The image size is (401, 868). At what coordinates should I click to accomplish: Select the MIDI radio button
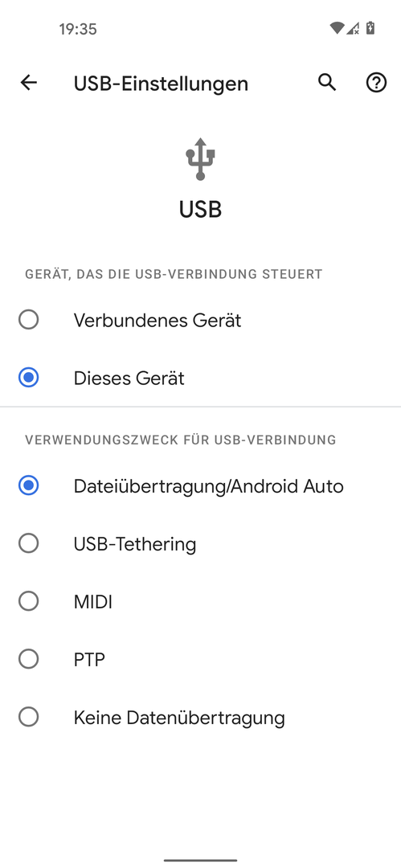[x=28, y=602]
